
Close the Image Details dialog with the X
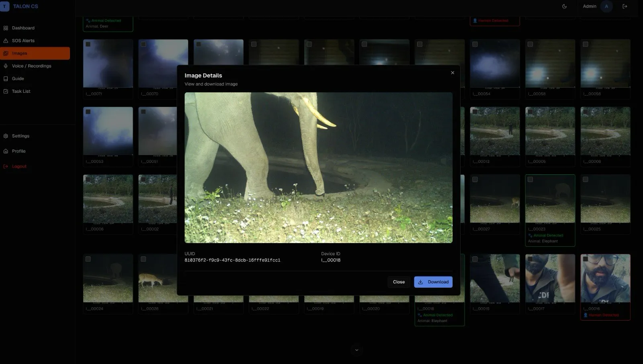pyautogui.click(x=453, y=73)
